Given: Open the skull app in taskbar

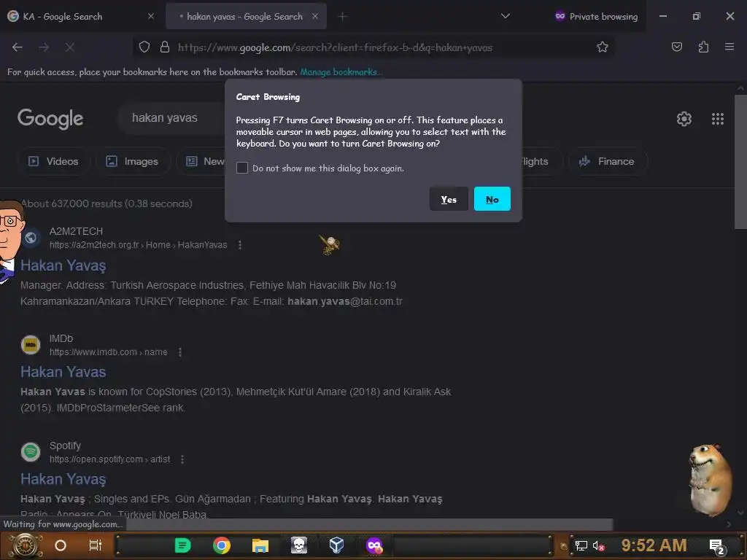Looking at the screenshot, I should pos(298,545).
